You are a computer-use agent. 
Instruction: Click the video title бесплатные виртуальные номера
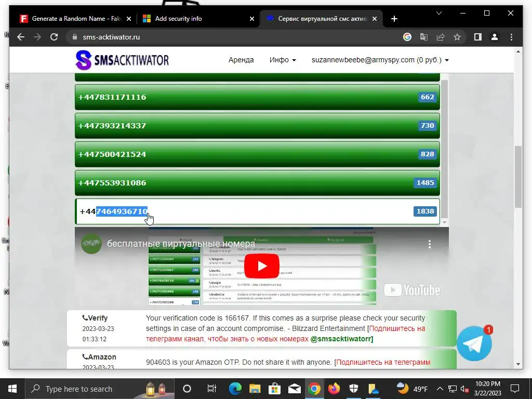click(181, 244)
